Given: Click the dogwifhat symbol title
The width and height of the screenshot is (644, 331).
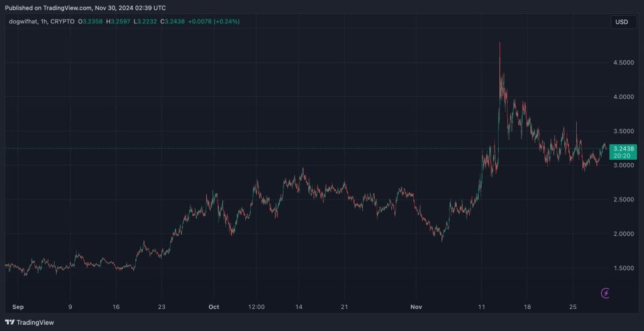Looking at the screenshot, I should click(25, 21).
